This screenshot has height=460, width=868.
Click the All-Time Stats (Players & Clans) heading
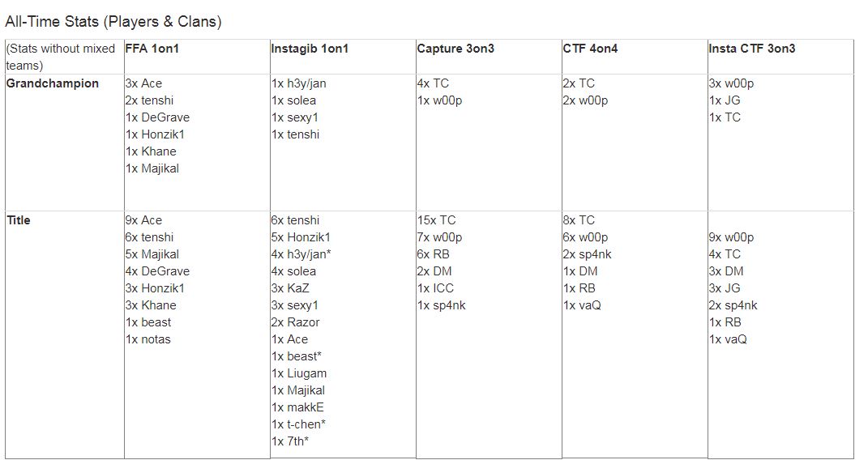[113, 22]
